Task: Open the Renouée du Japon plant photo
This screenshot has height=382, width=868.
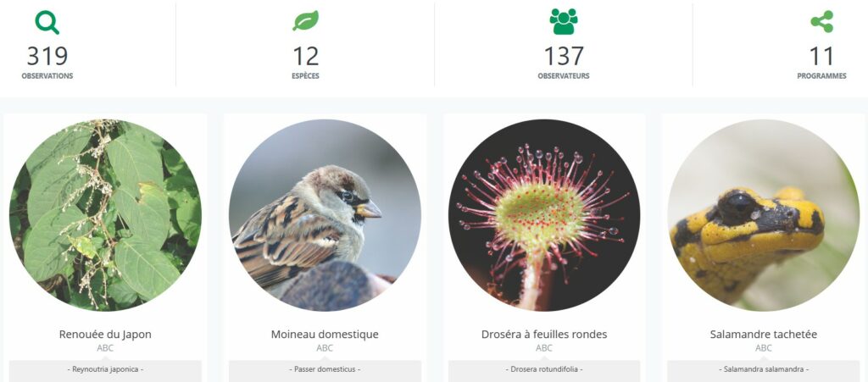Action: (x=105, y=215)
